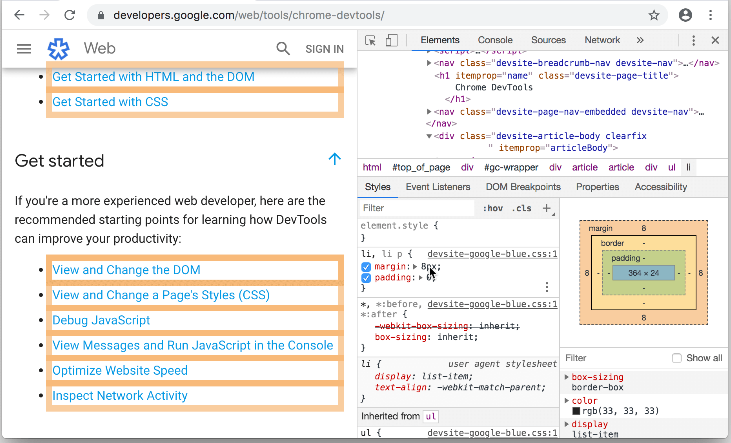Select #top_of_page in the breadcrumb trail
Image resolution: width=731 pixels, height=443 pixels.
(x=421, y=167)
